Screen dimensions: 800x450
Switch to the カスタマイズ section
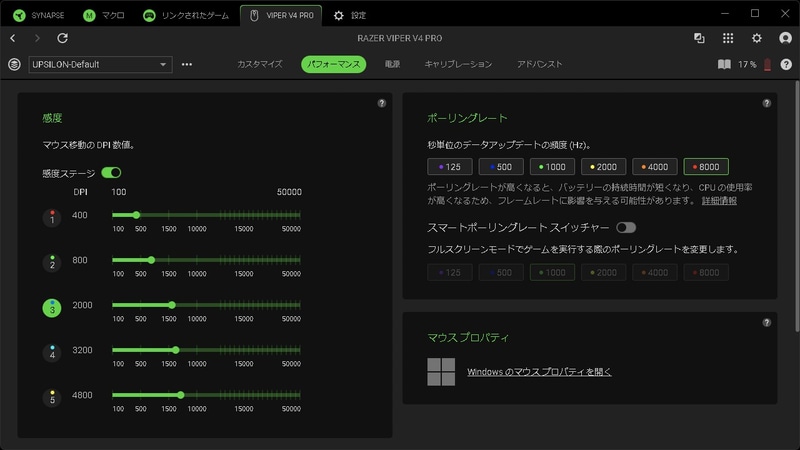pyautogui.click(x=260, y=64)
